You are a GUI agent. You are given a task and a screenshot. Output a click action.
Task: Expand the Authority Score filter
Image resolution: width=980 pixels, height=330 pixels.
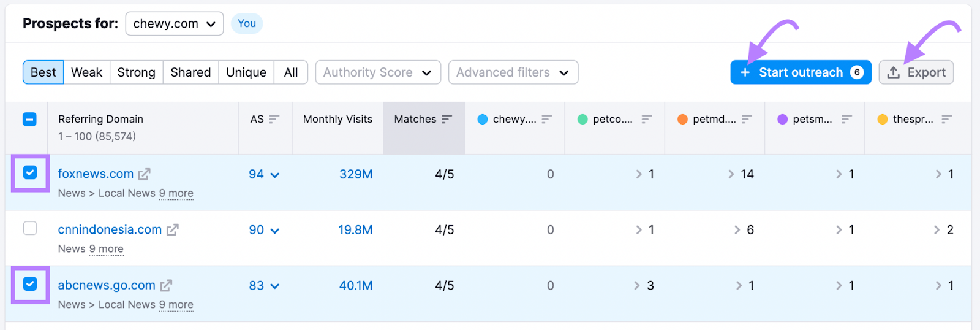[x=377, y=72]
